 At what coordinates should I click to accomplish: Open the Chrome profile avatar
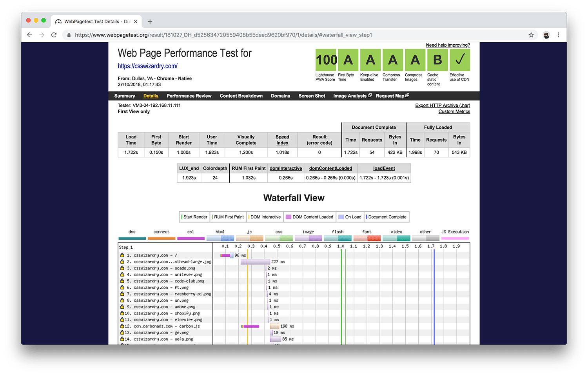[x=546, y=35]
